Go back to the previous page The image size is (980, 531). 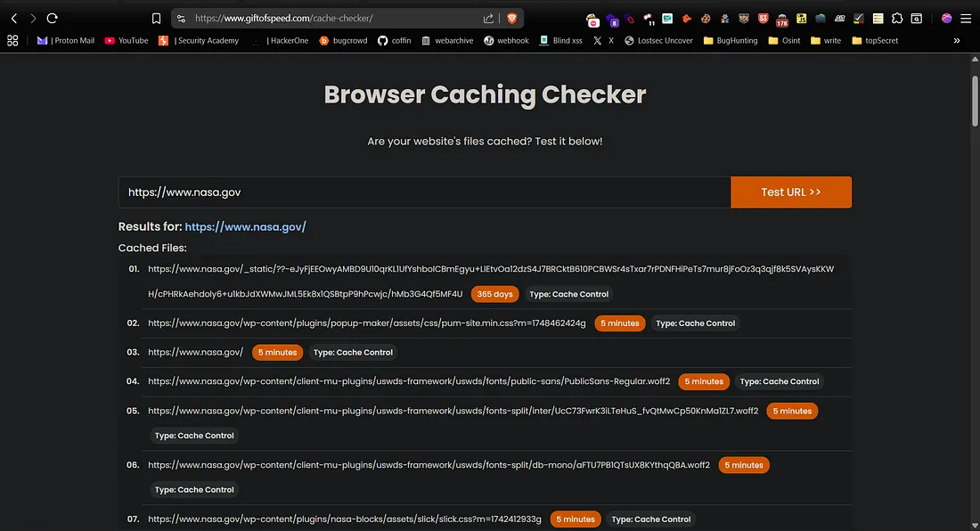point(13,19)
